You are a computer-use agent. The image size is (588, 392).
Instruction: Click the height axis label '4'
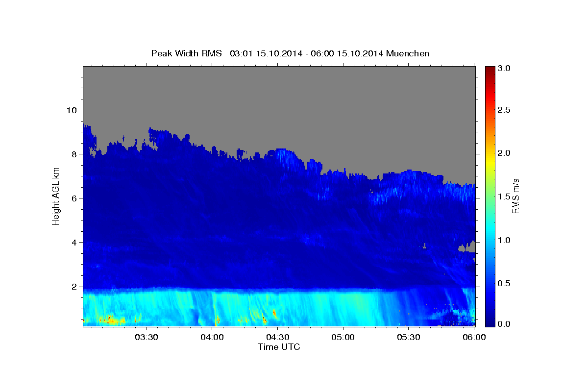(x=73, y=243)
